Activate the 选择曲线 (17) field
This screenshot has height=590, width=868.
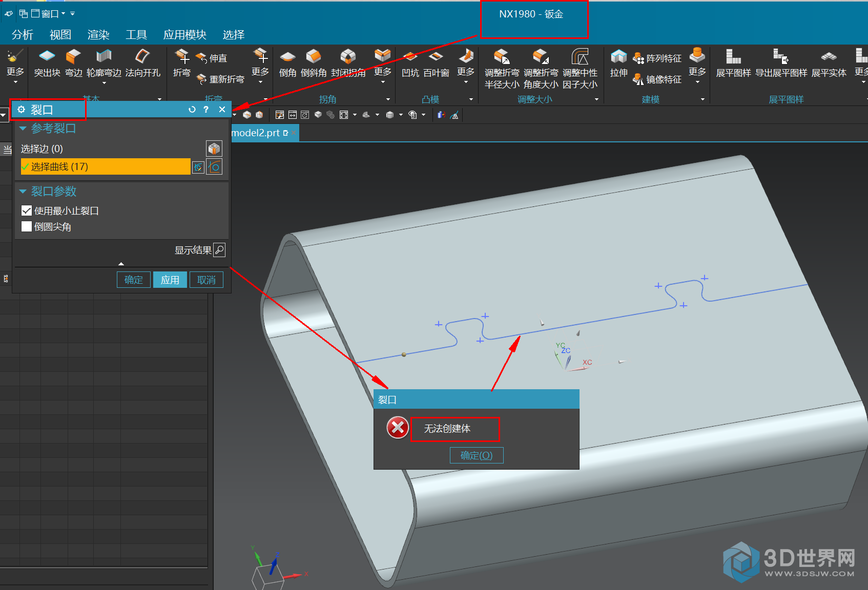pyautogui.click(x=106, y=166)
